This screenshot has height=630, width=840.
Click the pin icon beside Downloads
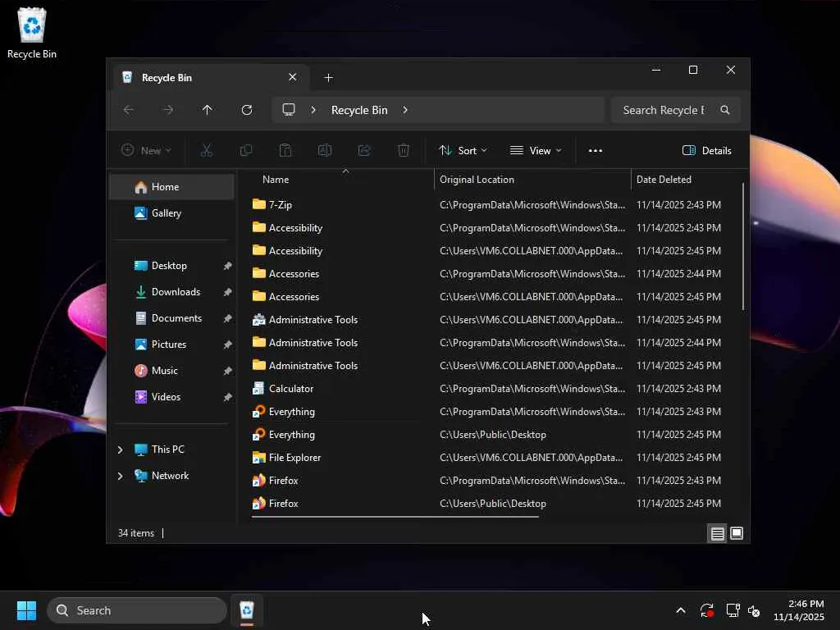coord(228,292)
